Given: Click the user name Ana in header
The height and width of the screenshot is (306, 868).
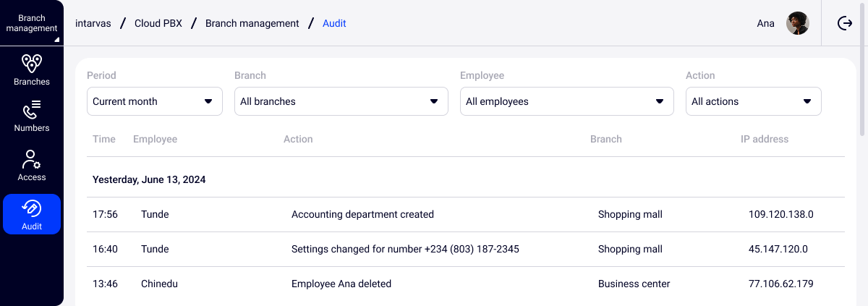Looking at the screenshot, I should tap(765, 23).
